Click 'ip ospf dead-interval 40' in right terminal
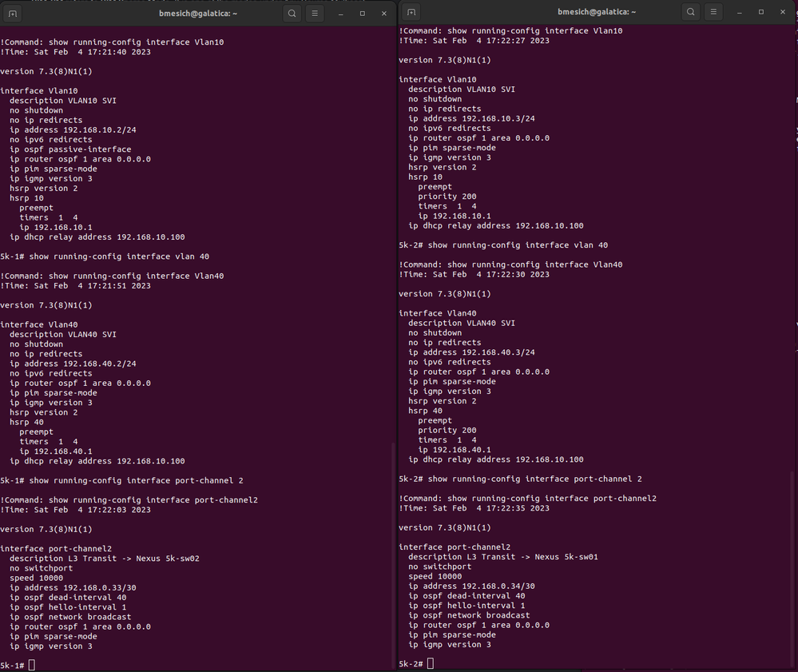 [466, 595]
